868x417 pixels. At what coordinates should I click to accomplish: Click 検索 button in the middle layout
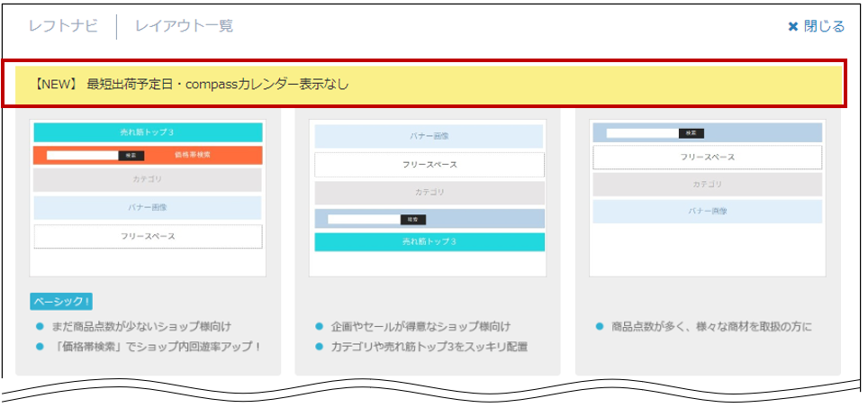(413, 219)
